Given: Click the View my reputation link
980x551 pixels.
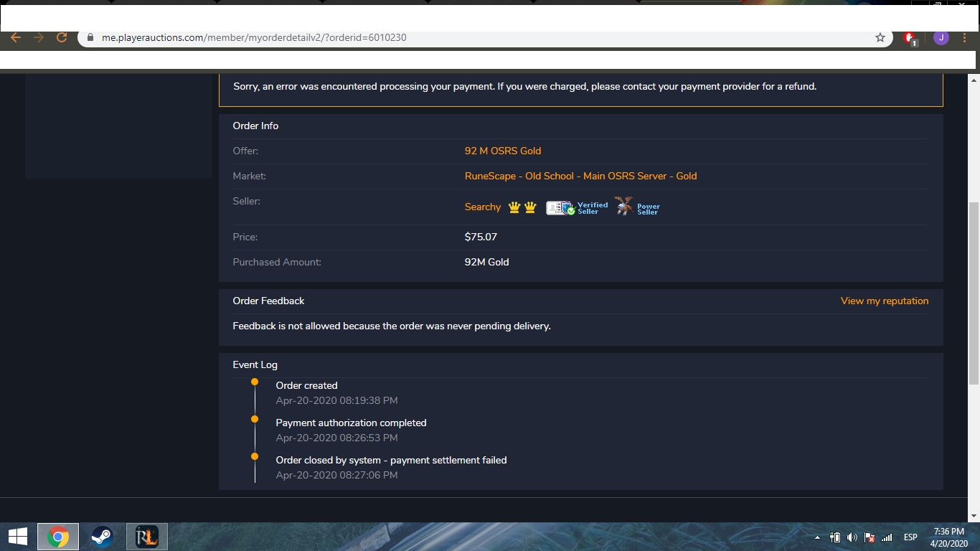Looking at the screenshot, I should pyautogui.click(x=884, y=301).
